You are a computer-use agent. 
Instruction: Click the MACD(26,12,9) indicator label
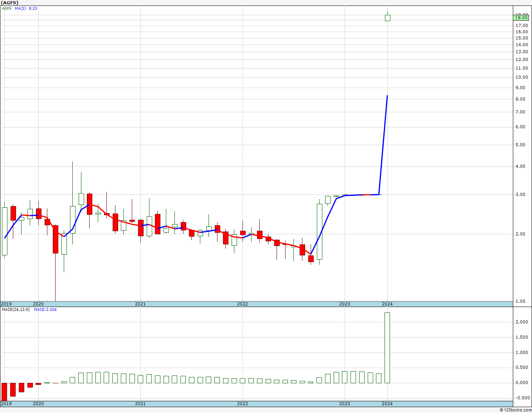(x=16, y=310)
